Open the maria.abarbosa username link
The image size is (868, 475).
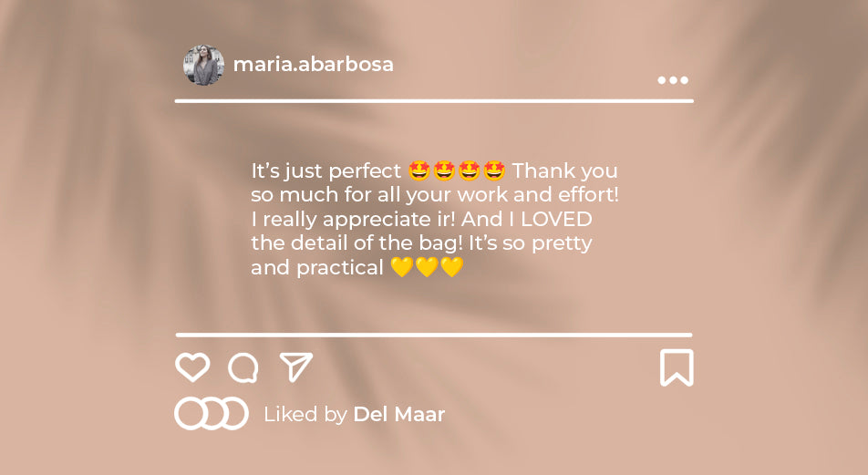pyautogui.click(x=314, y=64)
